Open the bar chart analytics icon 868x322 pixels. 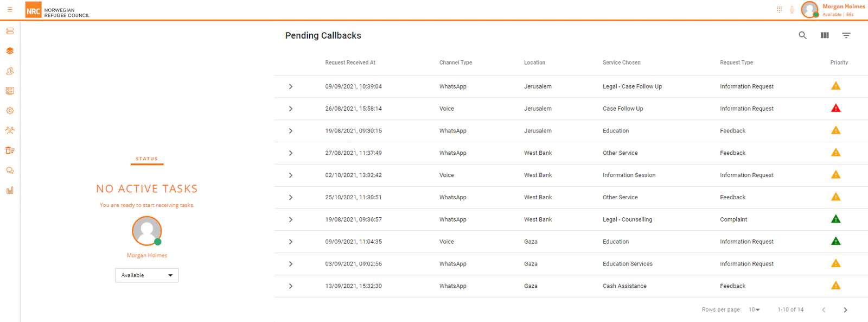10,191
